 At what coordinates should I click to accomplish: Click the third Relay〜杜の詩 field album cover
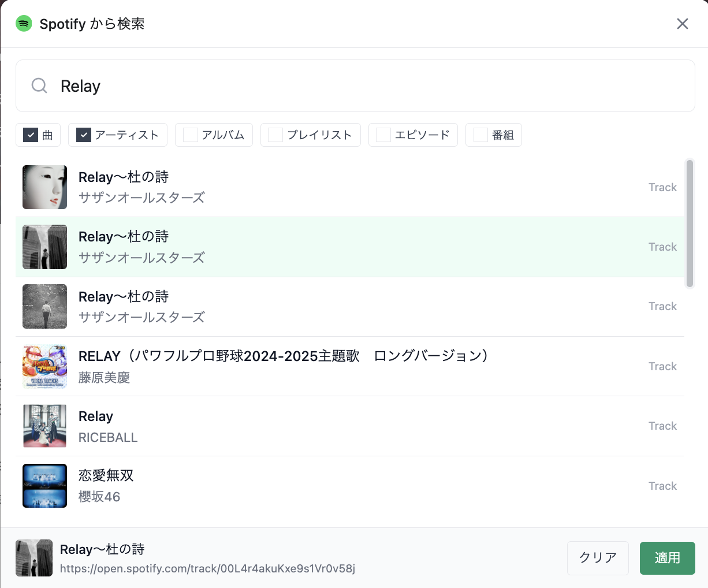[44, 307]
